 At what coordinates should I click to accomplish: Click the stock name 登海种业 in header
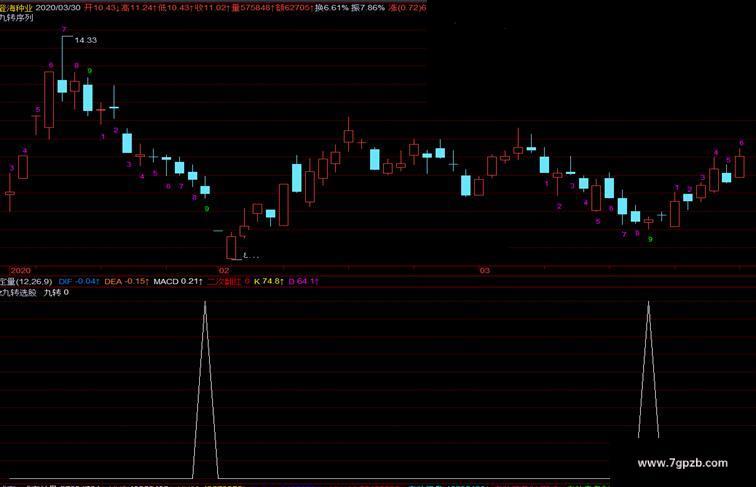tap(16, 8)
